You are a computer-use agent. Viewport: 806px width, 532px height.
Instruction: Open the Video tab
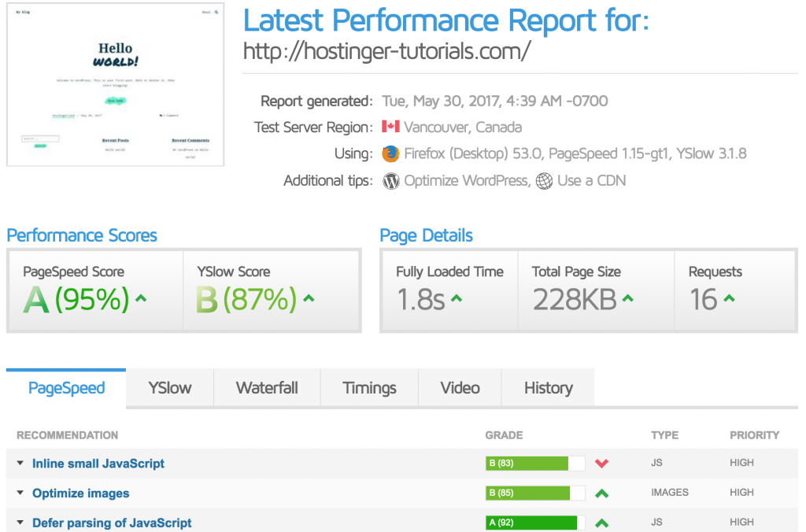pos(460,388)
